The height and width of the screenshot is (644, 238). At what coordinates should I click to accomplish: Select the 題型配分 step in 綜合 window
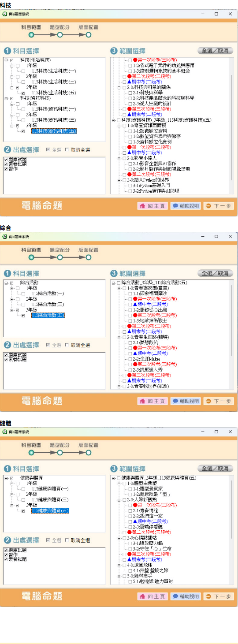click(x=60, y=257)
